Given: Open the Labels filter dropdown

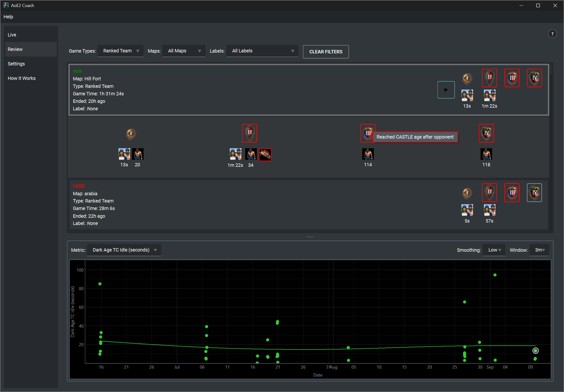Looking at the screenshot, I should (262, 51).
